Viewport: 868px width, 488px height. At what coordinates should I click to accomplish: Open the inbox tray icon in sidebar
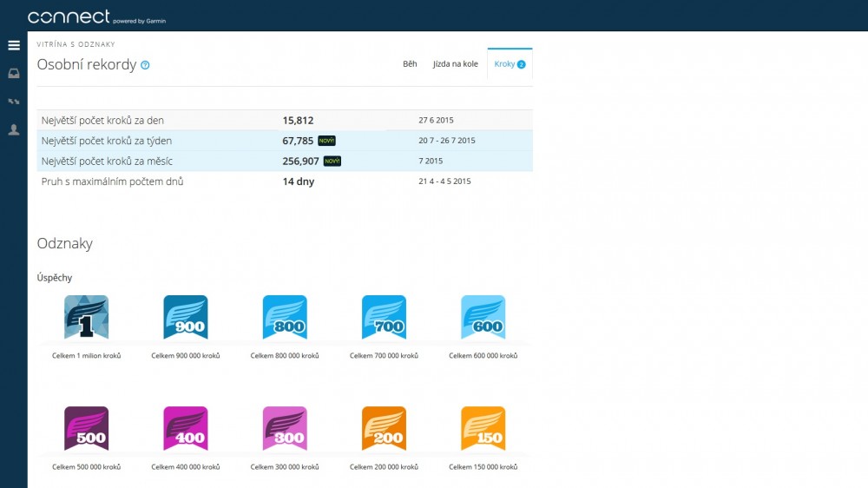14,74
